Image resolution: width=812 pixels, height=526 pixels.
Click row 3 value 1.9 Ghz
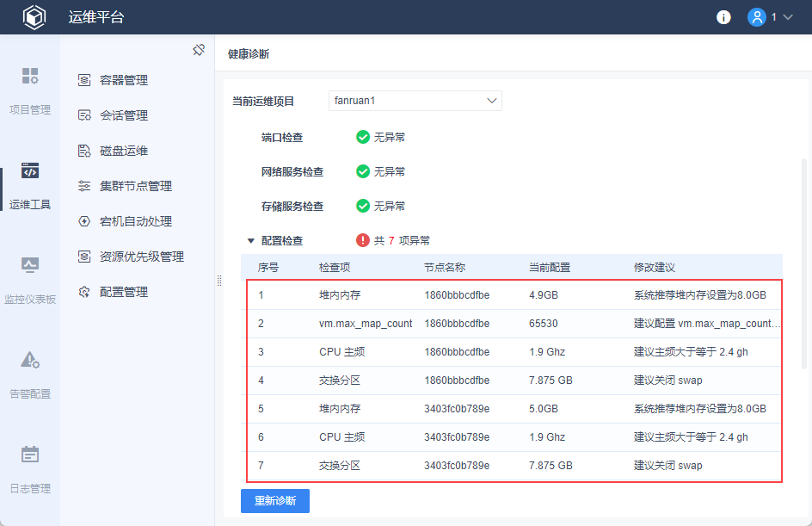pos(547,352)
